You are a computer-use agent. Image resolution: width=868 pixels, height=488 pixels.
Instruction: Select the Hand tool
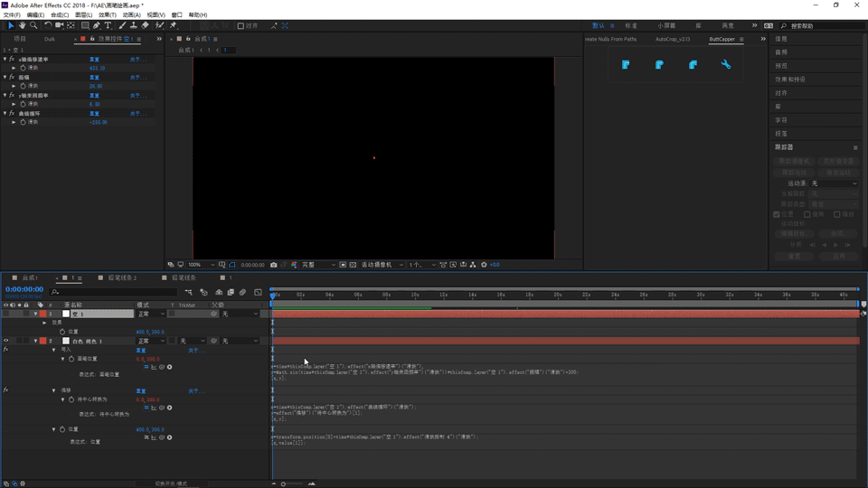point(22,25)
